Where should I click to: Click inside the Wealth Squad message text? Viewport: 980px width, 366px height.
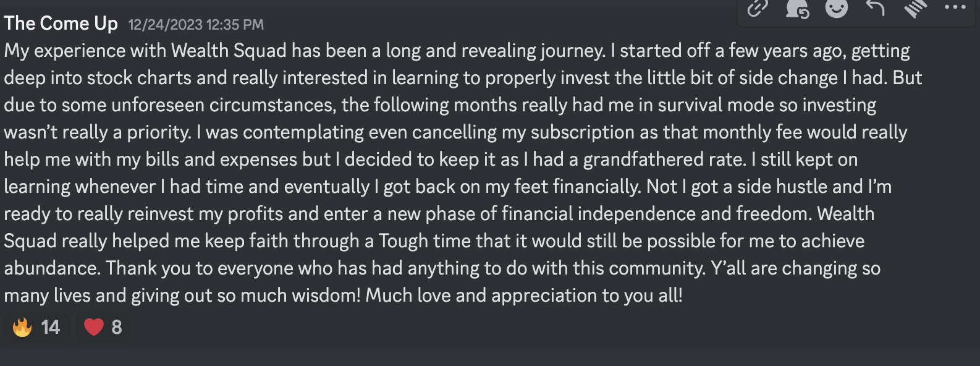[x=433, y=173]
